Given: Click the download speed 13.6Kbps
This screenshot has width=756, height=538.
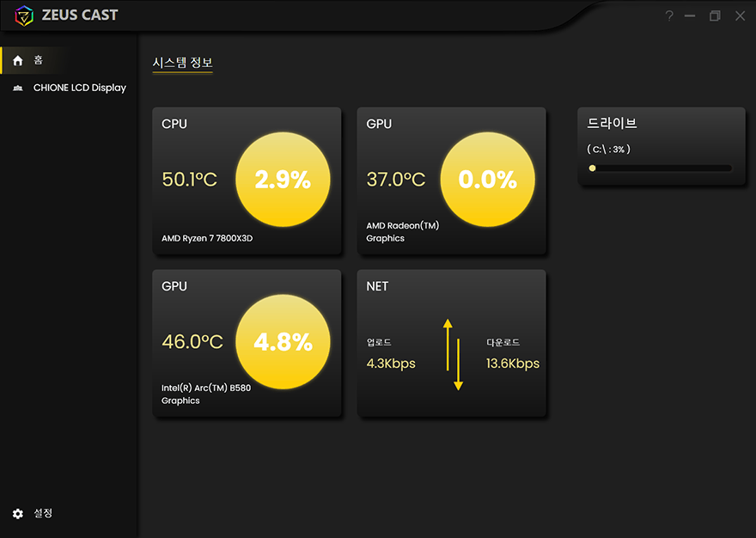Looking at the screenshot, I should (513, 364).
